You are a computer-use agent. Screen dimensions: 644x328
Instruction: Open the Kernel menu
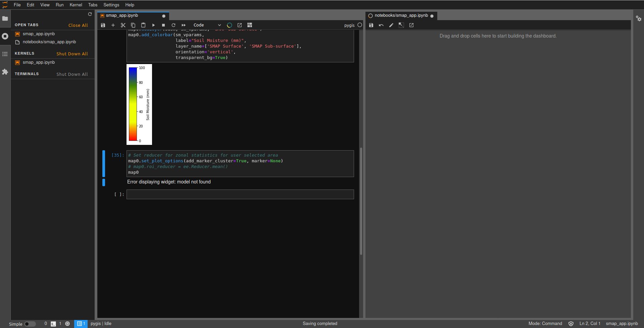(76, 5)
